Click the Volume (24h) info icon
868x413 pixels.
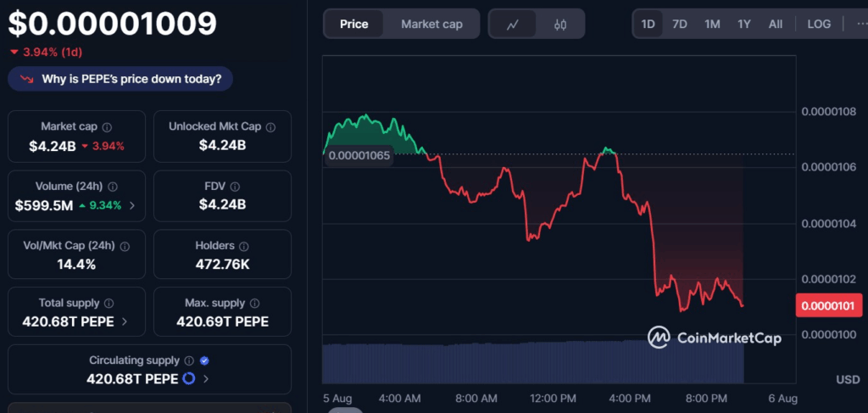[x=113, y=187]
